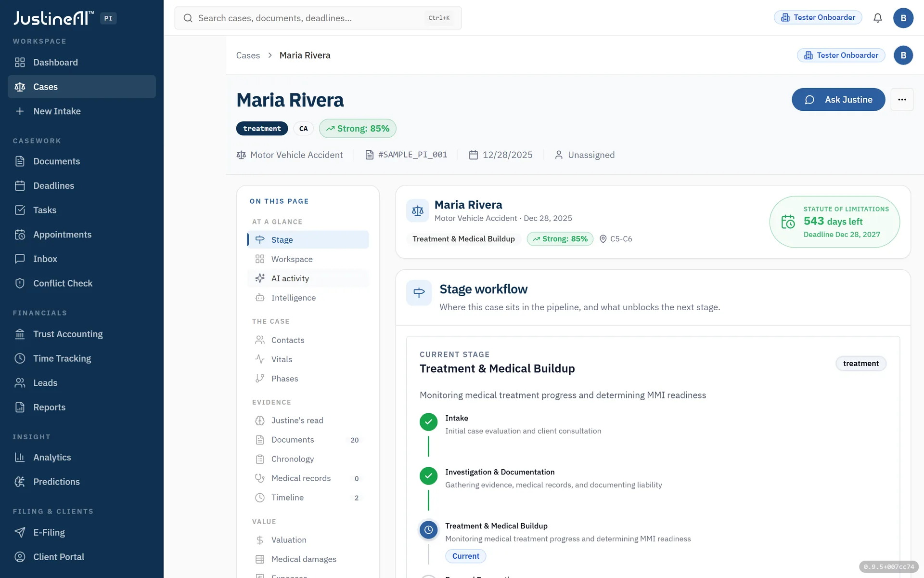Open the top bar B profile avatar
The height and width of the screenshot is (578, 924).
903,18
